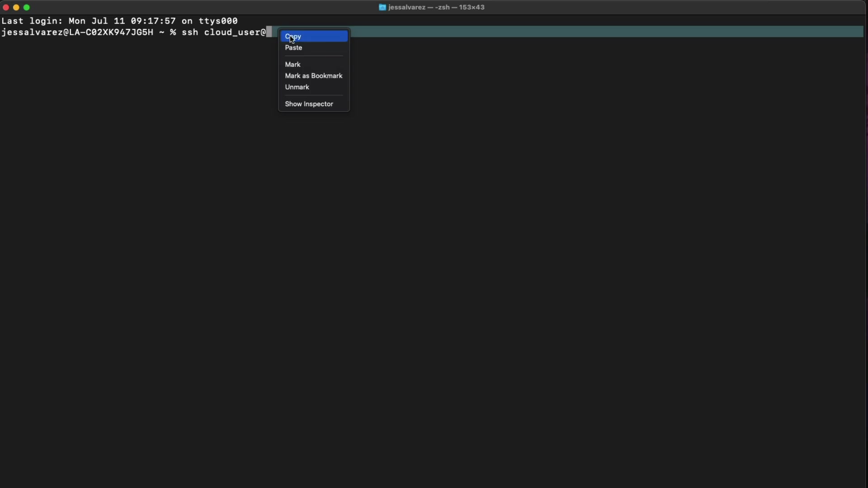Click the block cursor after cloud_user@

click(269, 32)
